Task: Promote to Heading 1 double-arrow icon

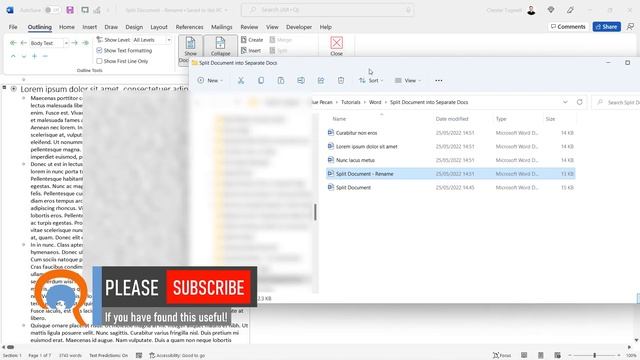Action: coord(13,43)
